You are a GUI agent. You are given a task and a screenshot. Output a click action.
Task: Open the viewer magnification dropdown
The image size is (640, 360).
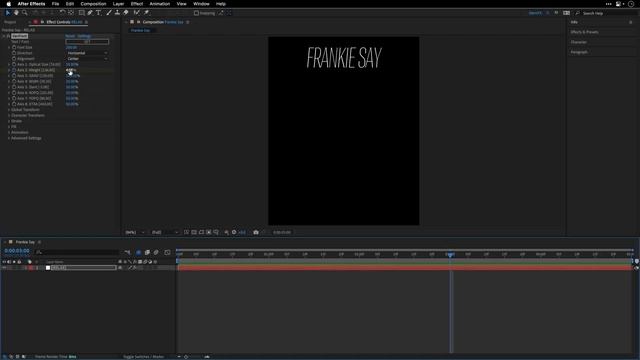pos(135,232)
